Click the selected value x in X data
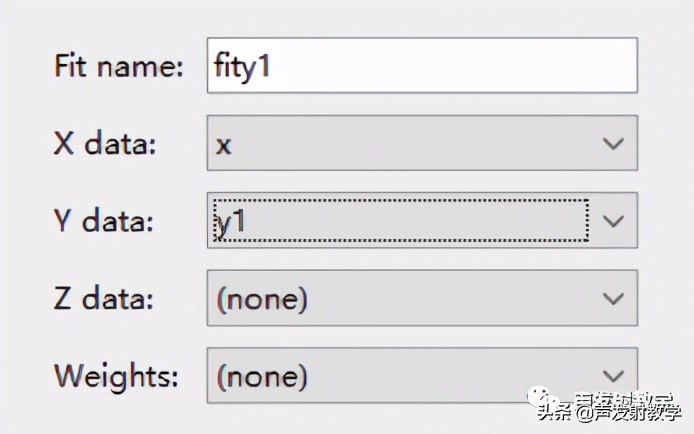This screenshot has height=434, width=694. [224, 144]
